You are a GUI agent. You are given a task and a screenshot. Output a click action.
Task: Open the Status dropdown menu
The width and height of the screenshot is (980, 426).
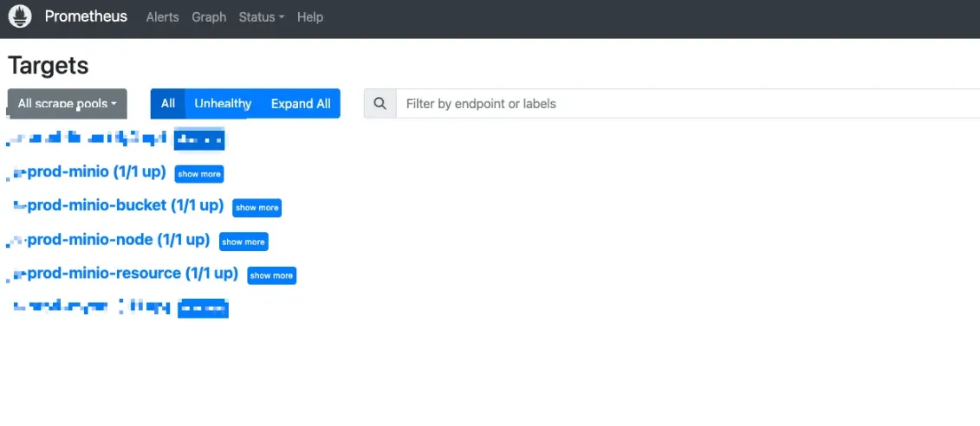click(x=261, y=17)
